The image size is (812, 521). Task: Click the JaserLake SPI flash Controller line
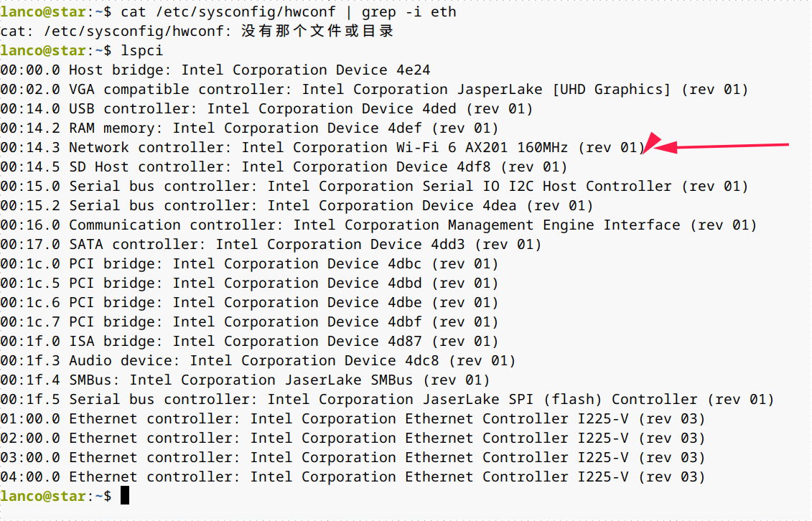point(387,400)
